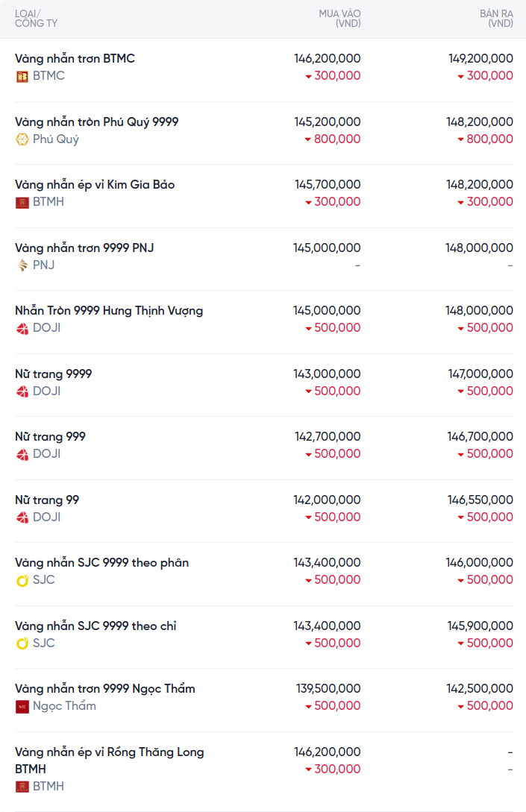Open Vàng nhẫn trơn BTMC row title

point(75,58)
